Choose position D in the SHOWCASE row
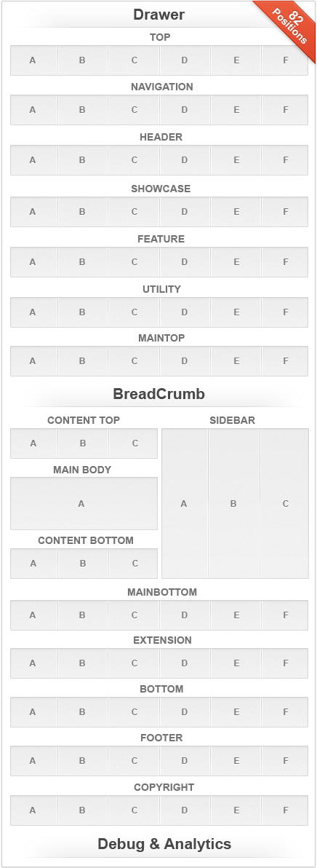Viewport: 317px width, 868px height. pyautogui.click(x=185, y=211)
